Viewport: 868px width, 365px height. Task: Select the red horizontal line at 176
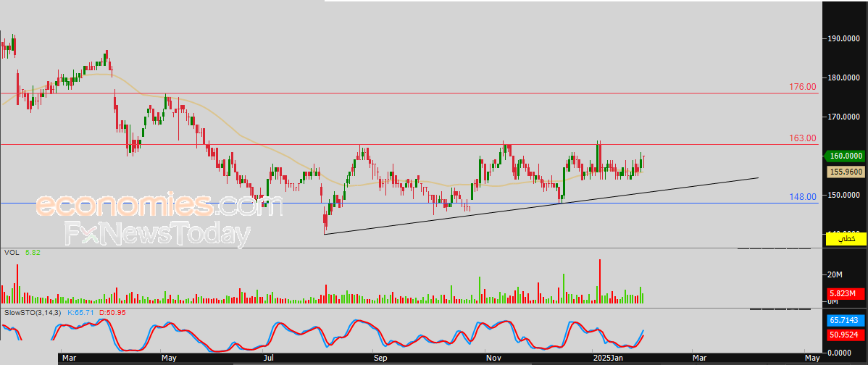point(409,93)
